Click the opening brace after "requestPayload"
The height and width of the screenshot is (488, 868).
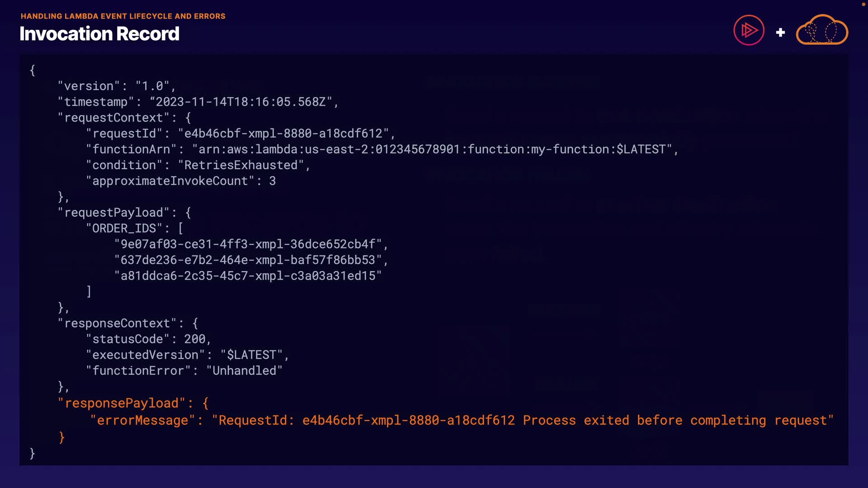coord(188,213)
